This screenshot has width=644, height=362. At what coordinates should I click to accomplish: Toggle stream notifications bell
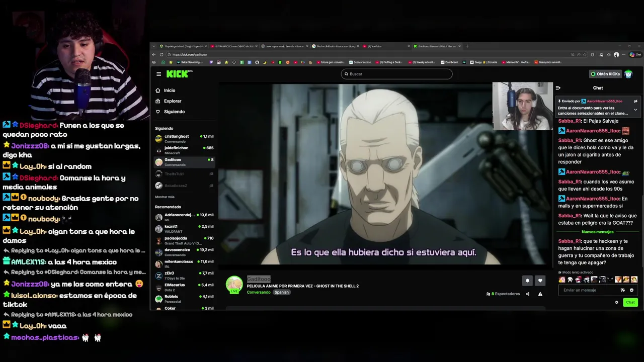click(x=527, y=281)
